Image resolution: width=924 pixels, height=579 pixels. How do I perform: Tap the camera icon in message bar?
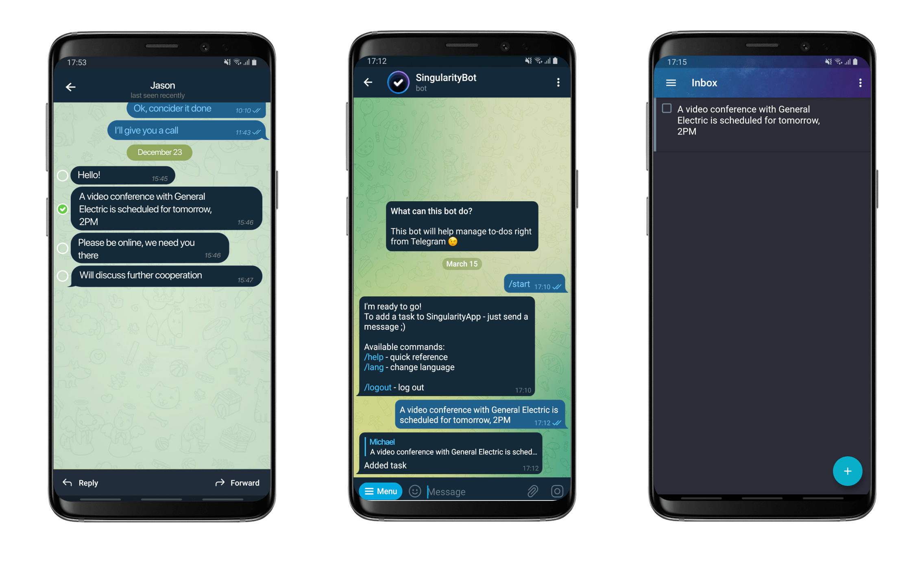556,492
